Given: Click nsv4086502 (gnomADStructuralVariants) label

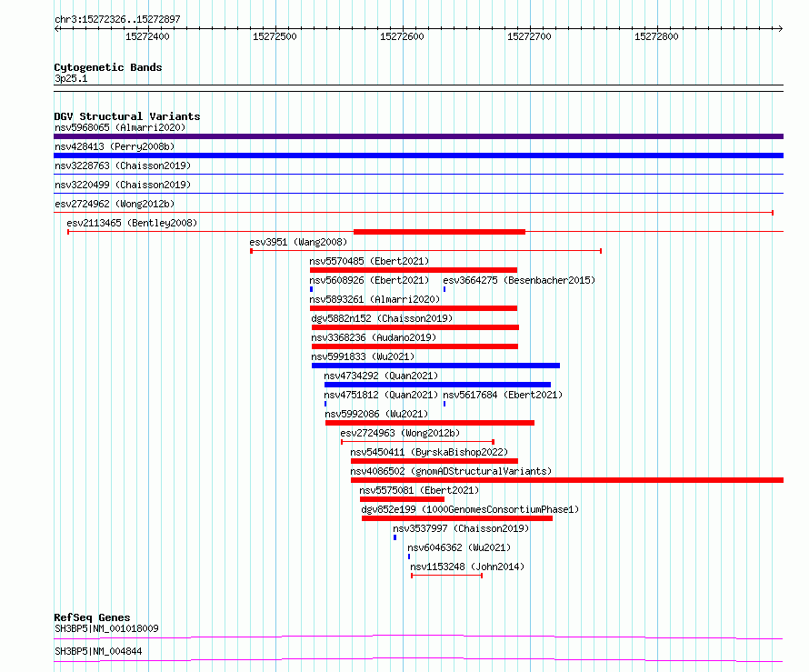Looking at the screenshot, I should [x=451, y=471].
